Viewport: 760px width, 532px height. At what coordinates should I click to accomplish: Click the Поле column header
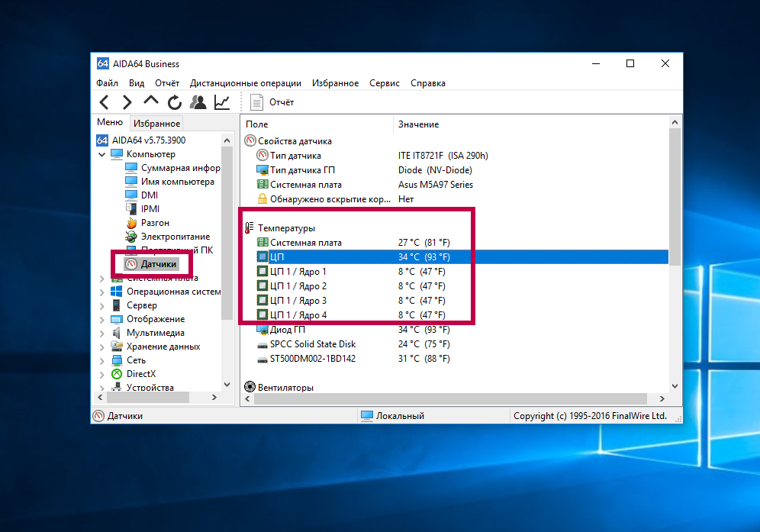click(257, 124)
